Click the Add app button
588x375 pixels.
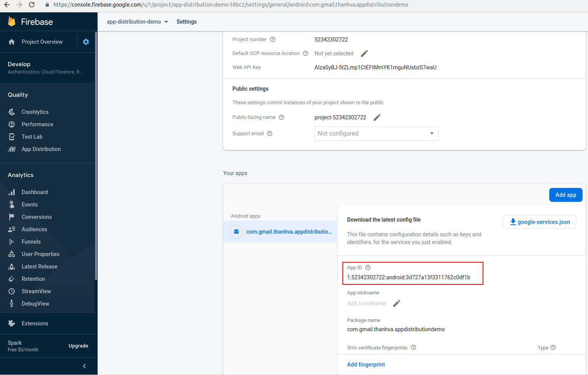pos(566,195)
